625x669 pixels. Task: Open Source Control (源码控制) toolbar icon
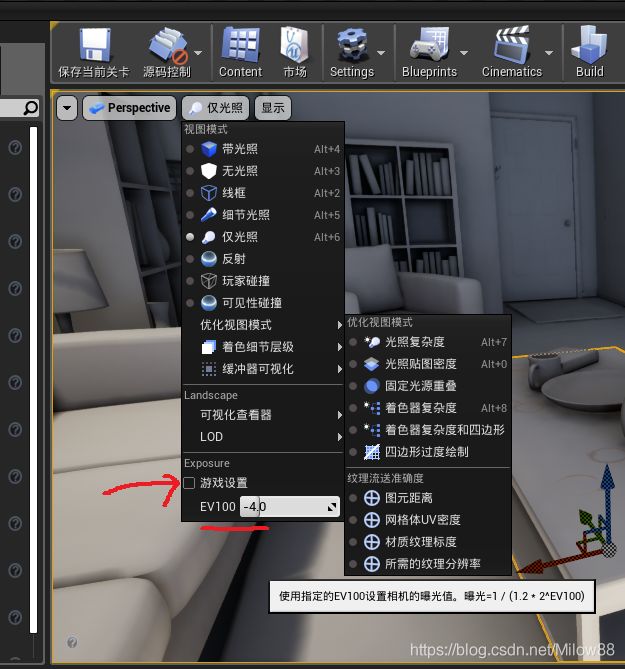[168, 46]
